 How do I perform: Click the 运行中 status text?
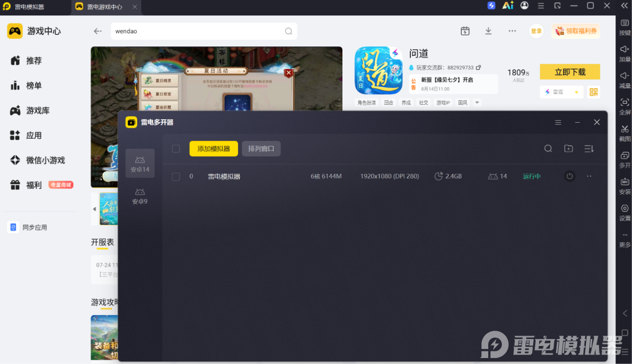coord(532,177)
